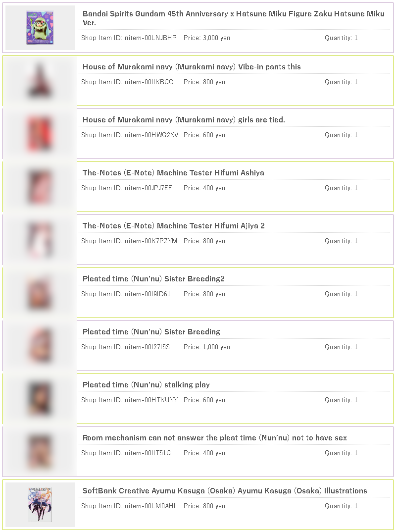Click the Bandai Spirits Gundam 45th Anniversary title
Image resolution: width=396 pixels, height=532 pixels.
[x=234, y=18]
